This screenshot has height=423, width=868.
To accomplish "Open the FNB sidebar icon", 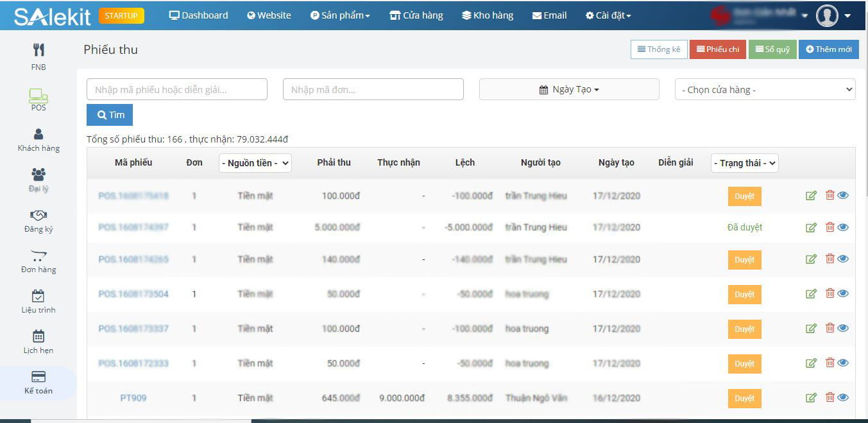I will (x=38, y=51).
